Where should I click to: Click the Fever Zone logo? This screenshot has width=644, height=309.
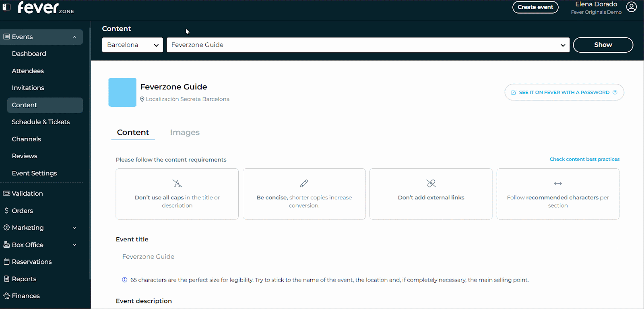pos(45,8)
